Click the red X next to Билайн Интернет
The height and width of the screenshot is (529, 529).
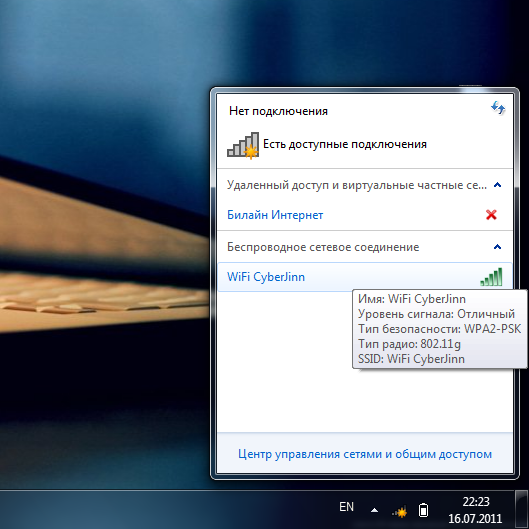[x=491, y=215]
